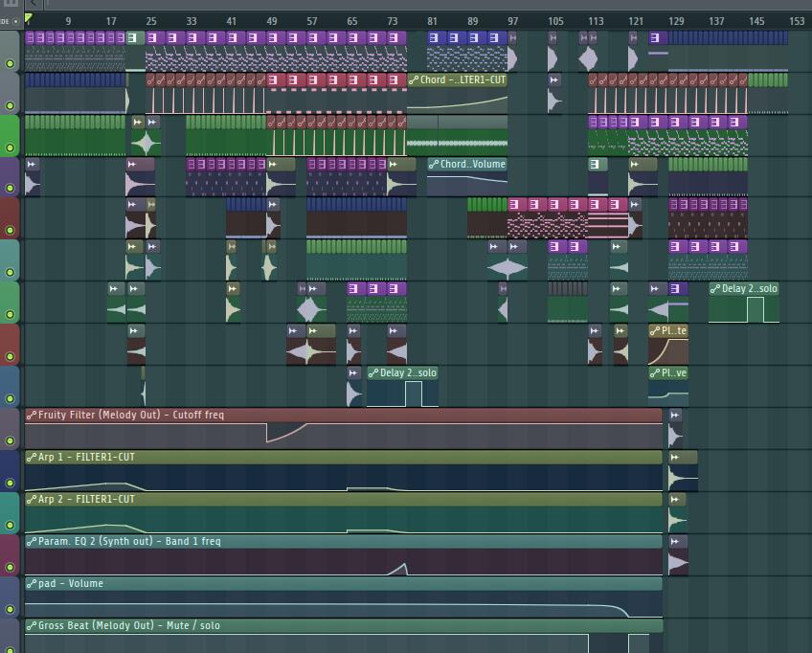
Task: Open the pad - Volume clip menu icon
Action: point(32,584)
